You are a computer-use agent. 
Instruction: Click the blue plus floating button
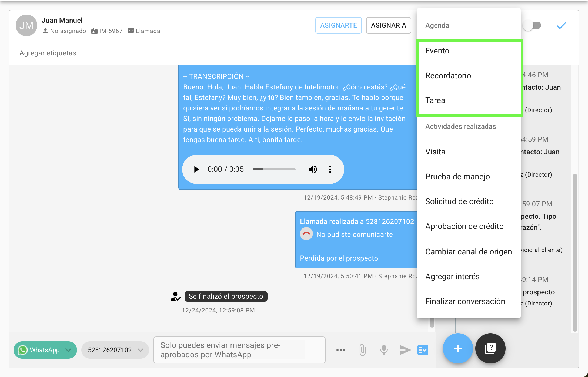pos(458,348)
